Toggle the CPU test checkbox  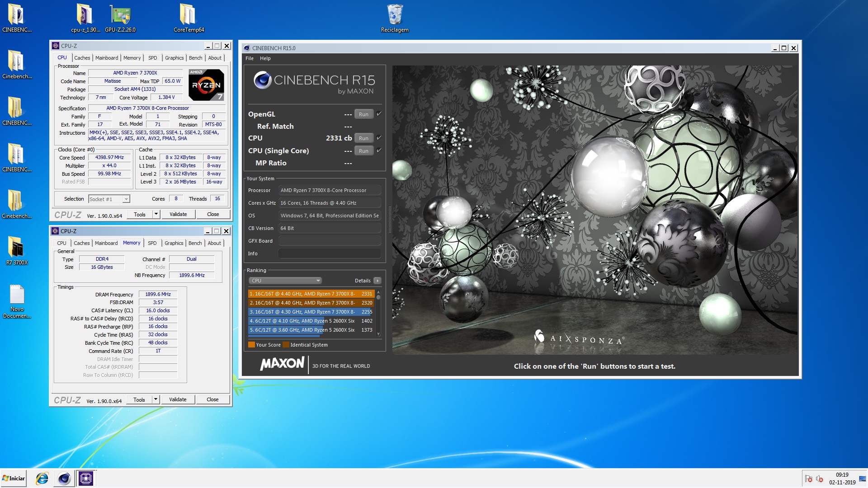(x=379, y=138)
